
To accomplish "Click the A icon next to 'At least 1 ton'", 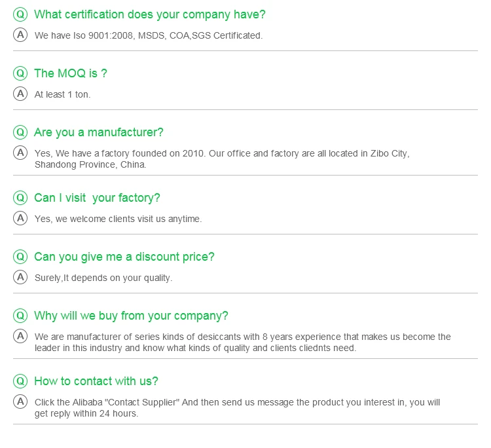I will pyautogui.click(x=20, y=94).
